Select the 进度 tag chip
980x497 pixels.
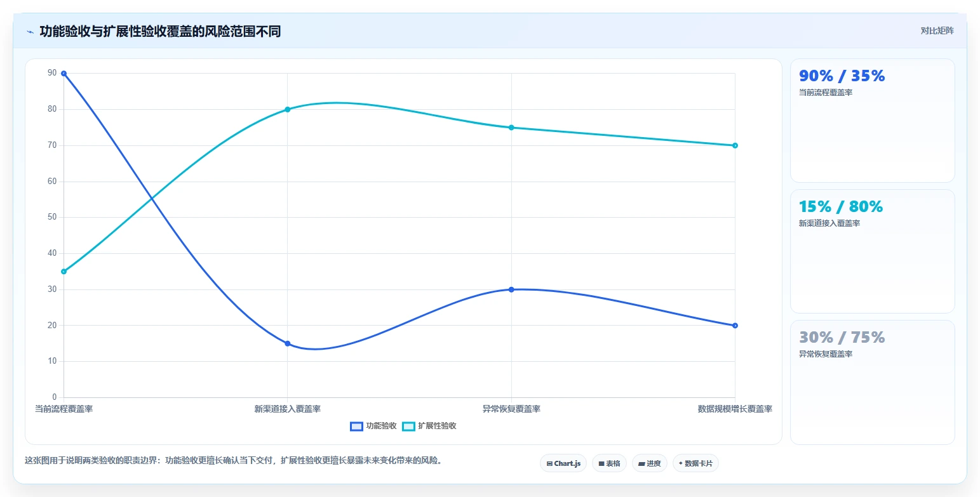[x=650, y=463]
